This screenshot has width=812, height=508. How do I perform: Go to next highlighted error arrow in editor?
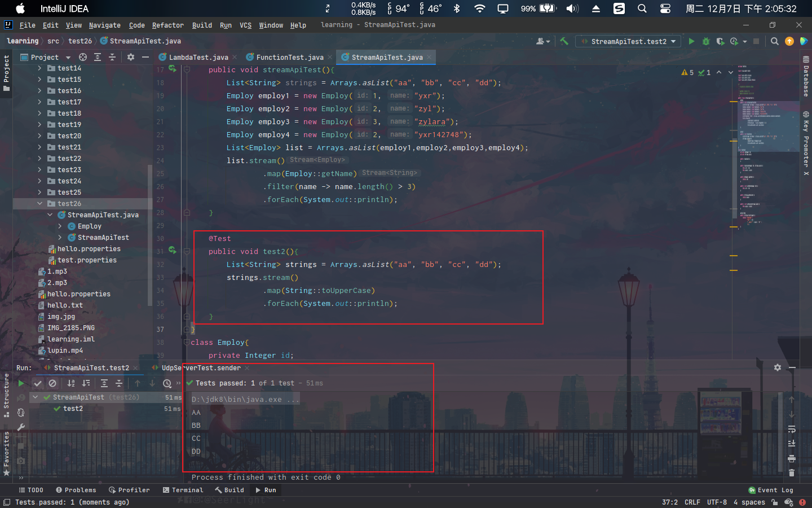pyautogui.click(x=731, y=72)
